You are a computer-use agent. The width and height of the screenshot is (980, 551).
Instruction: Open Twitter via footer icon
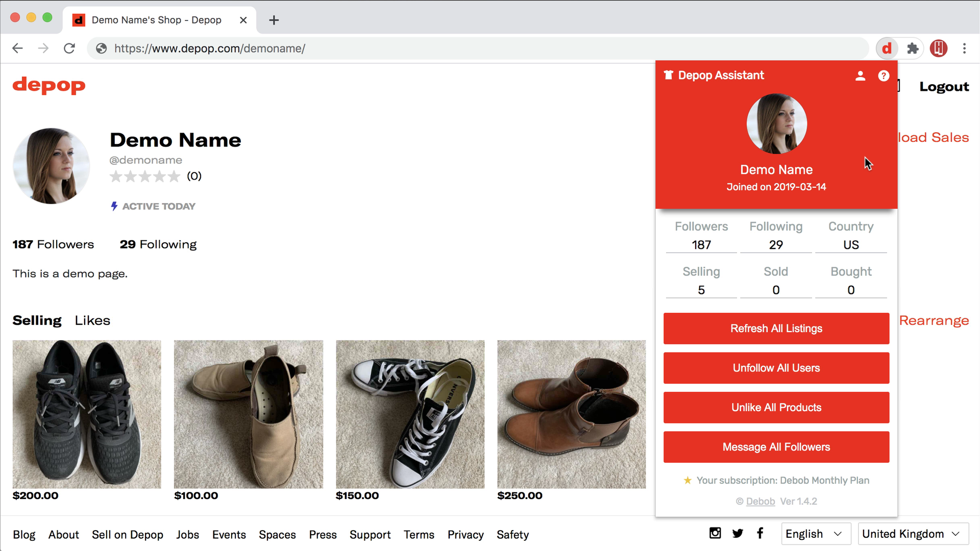(x=738, y=533)
